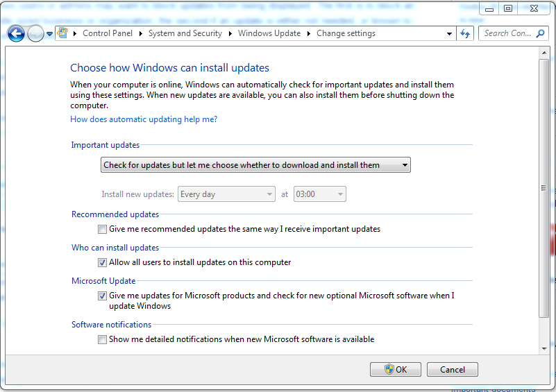The width and height of the screenshot is (556, 392).
Task: Click the 'Choose how Windows can install updates' heading
Action: coord(169,68)
